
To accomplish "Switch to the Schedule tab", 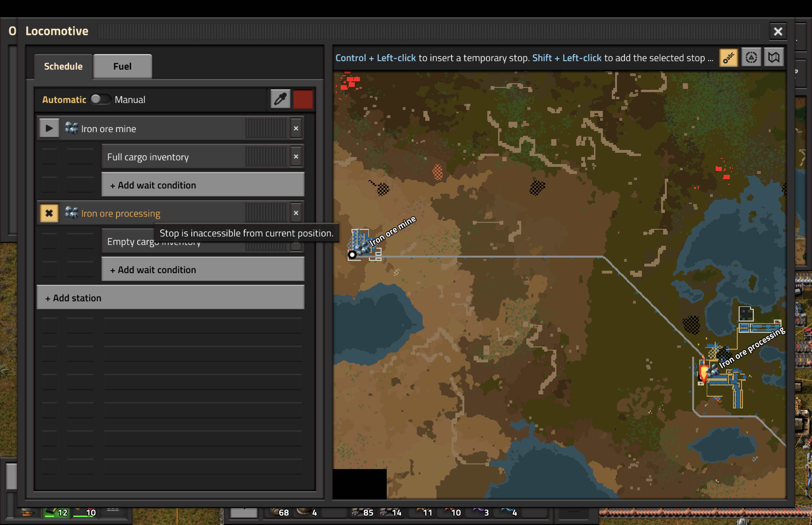I will click(63, 66).
